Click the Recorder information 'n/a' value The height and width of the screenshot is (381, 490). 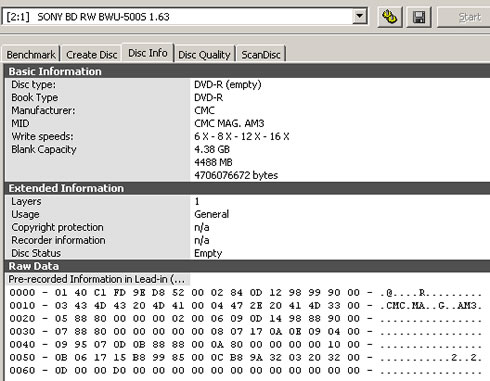202,240
